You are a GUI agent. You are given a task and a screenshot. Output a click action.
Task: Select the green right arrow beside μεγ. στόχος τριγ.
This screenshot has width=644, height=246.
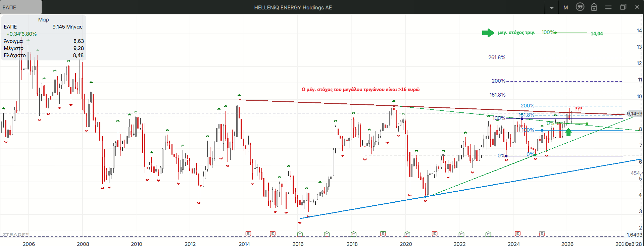tap(488, 33)
